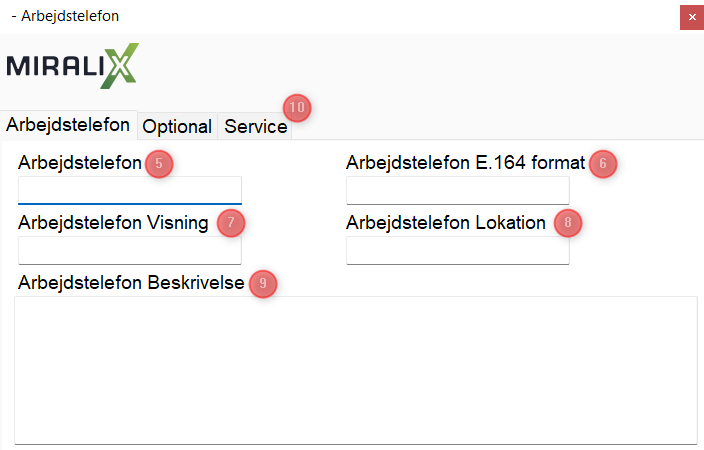
Task: Click the Arbejdstelefon E.164 format field
Action: (457, 190)
